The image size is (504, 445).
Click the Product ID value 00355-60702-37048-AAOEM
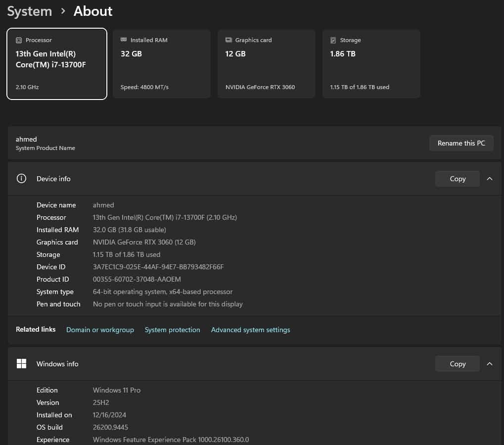click(137, 279)
